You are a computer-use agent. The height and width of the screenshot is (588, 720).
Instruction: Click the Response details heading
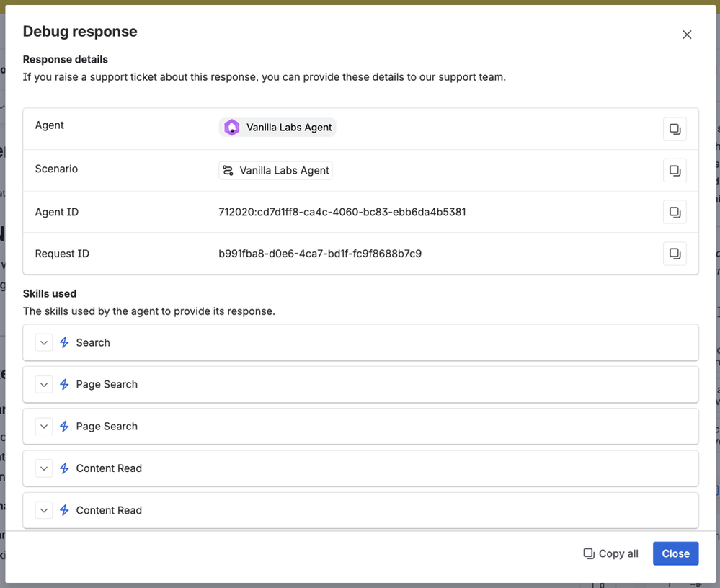tap(65, 60)
